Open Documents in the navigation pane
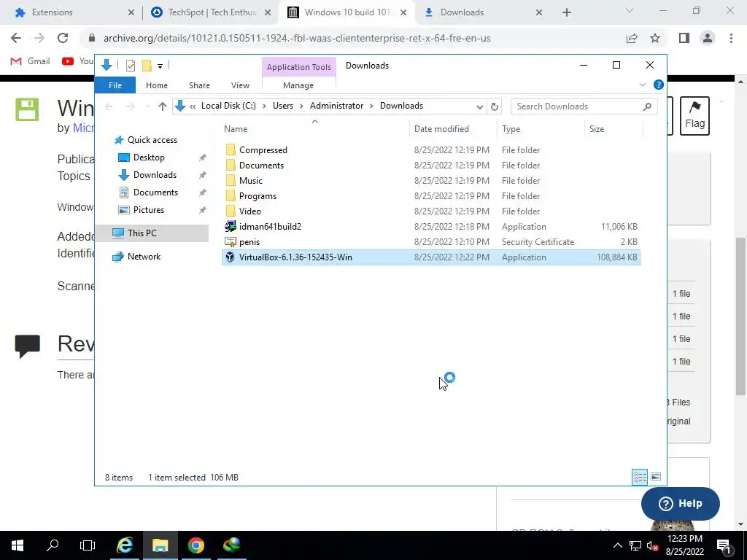The height and width of the screenshot is (560, 747). click(x=155, y=192)
